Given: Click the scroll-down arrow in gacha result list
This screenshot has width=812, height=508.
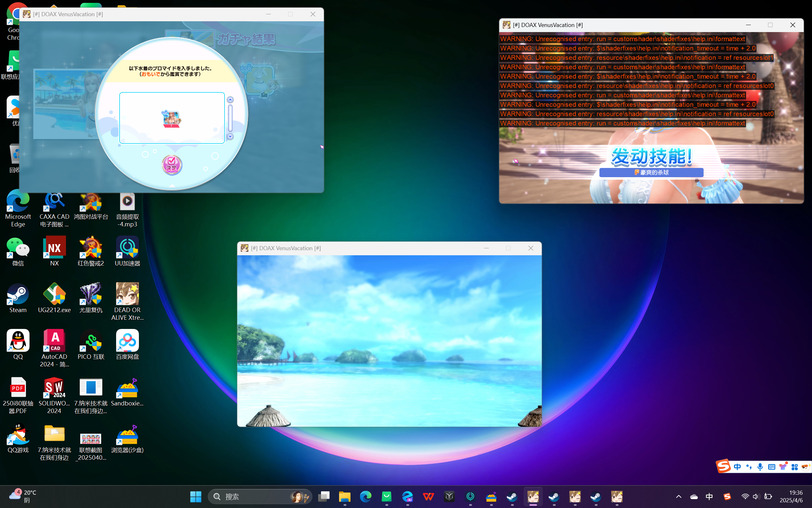Looking at the screenshot, I should pyautogui.click(x=230, y=137).
